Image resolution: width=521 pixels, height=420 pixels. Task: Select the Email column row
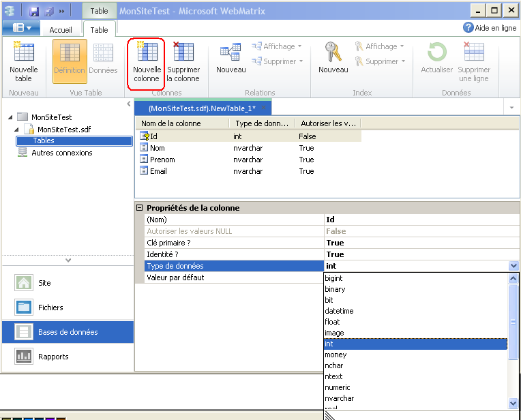(158, 171)
